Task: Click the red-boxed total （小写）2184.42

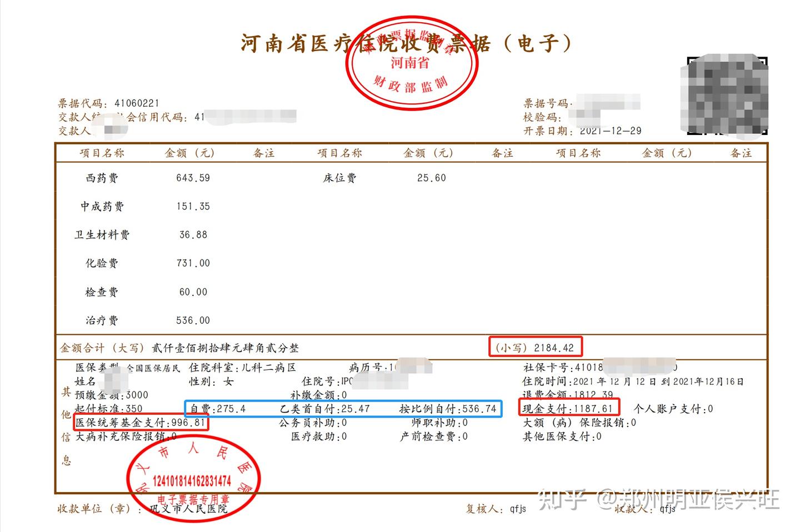Action: [x=536, y=347]
